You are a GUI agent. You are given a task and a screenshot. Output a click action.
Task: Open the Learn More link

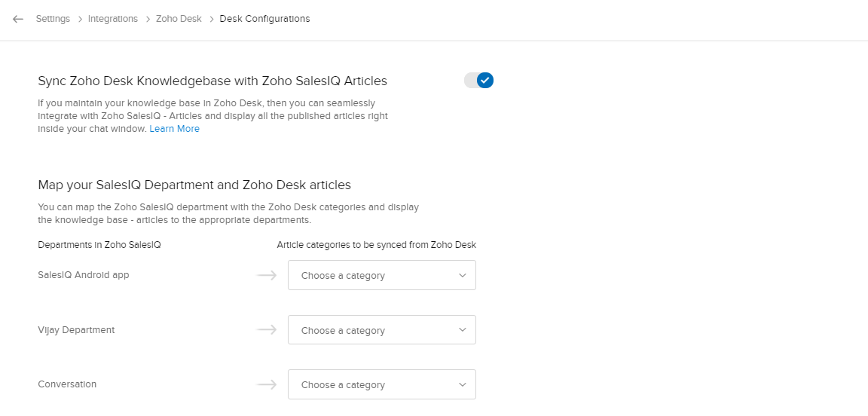[174, 129]
